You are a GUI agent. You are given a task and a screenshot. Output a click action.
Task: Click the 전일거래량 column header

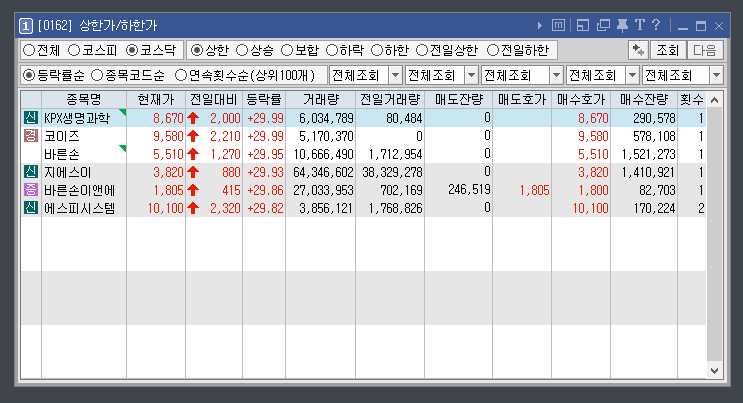(x=390, y=100)
